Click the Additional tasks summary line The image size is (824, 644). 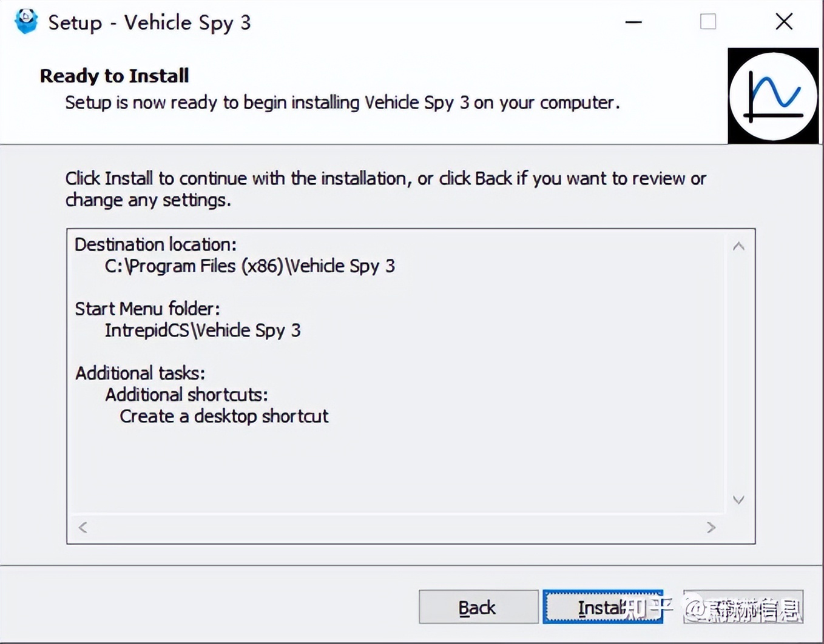tap(140, 372)
